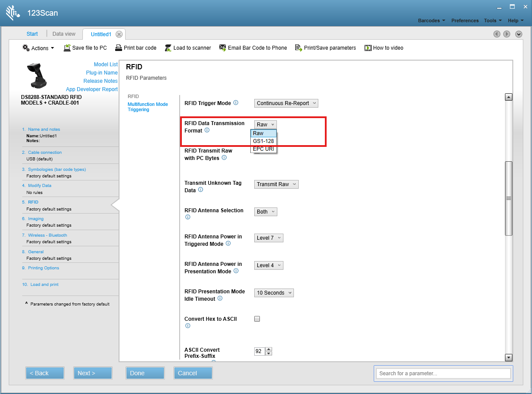This screenshot has width=532, height=394.
Task: Switch to the Data view tab
Action: (64, 34)
